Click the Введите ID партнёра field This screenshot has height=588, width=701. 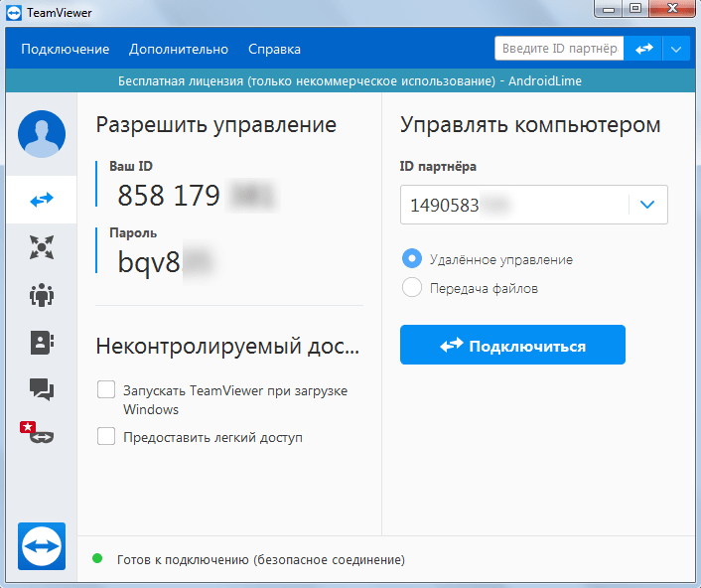coord(559,49)
